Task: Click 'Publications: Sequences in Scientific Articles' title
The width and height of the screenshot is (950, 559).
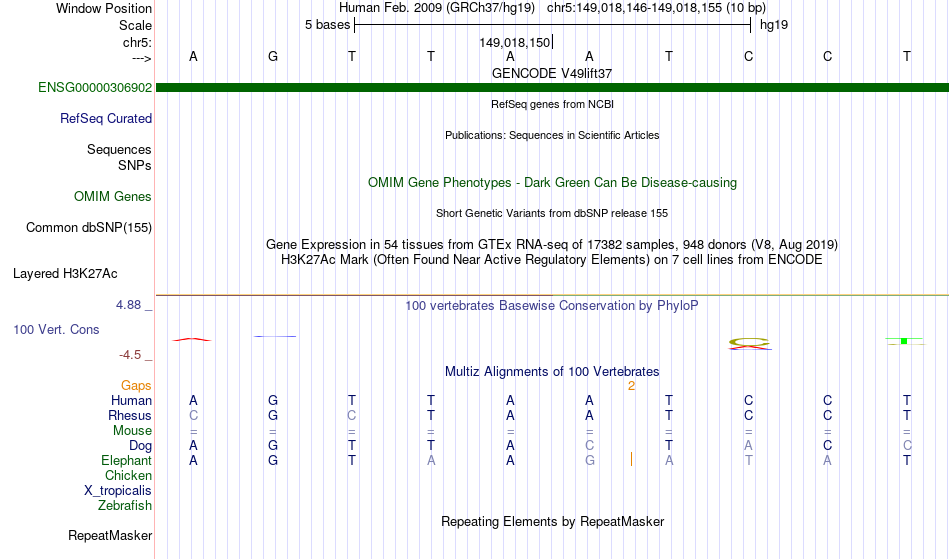Action: [x=552, y=135]
